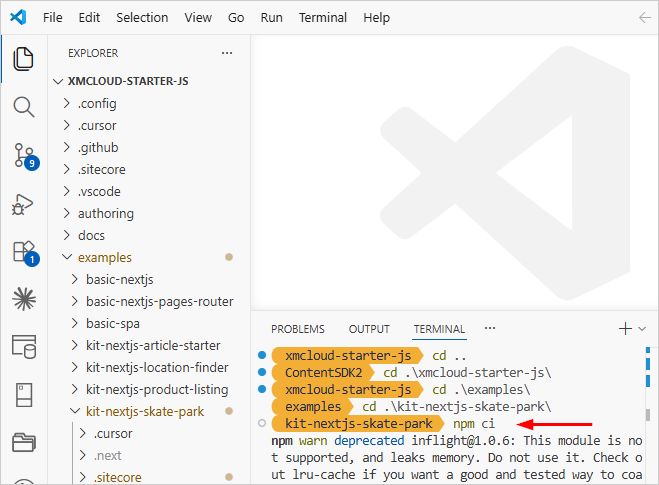Click the kit-nextjs-skate-park prompt segment
This screenshot has width=659, height=485.
(x=358, y=424)
